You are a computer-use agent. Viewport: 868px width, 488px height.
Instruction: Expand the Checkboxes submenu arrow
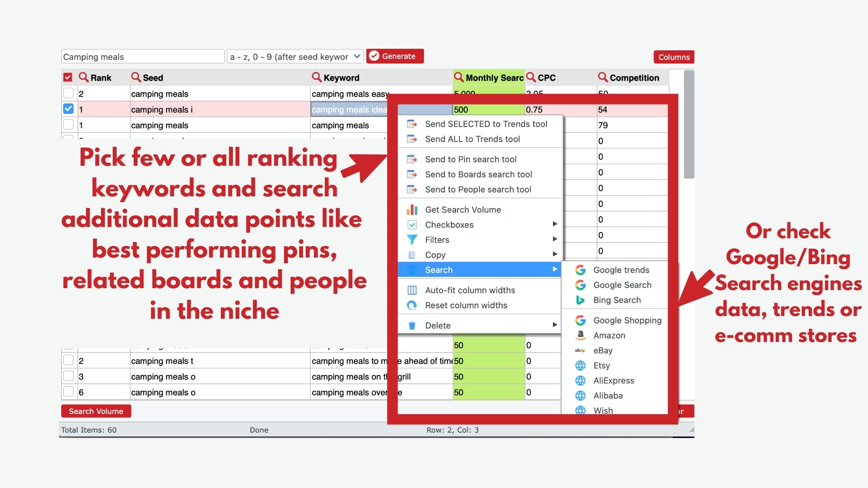pyautogui.click(x=555, y=224)
